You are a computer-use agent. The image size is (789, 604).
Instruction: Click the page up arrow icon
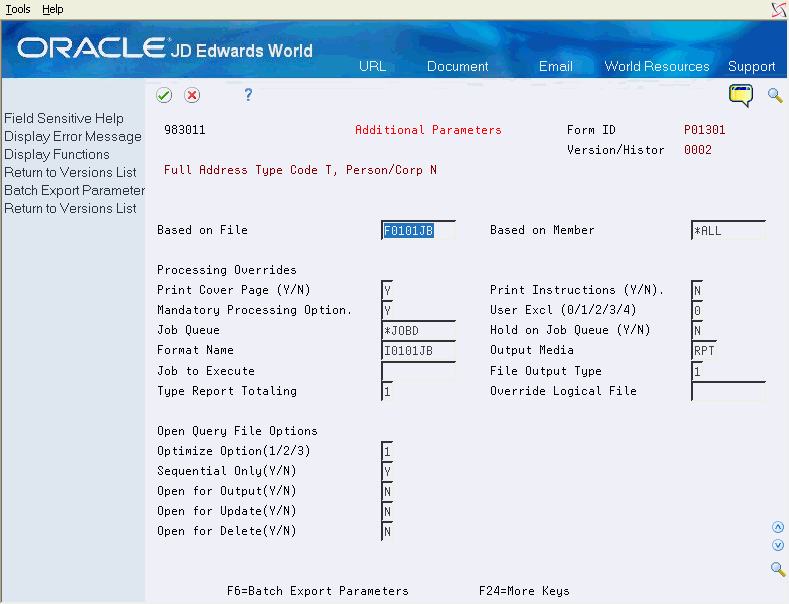click(x=778, y=527)
